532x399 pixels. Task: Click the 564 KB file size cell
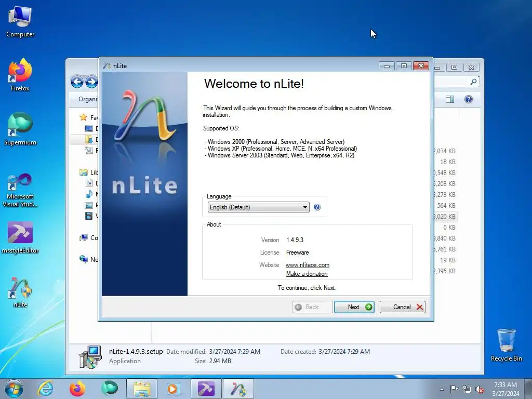(x=446, y=206)
